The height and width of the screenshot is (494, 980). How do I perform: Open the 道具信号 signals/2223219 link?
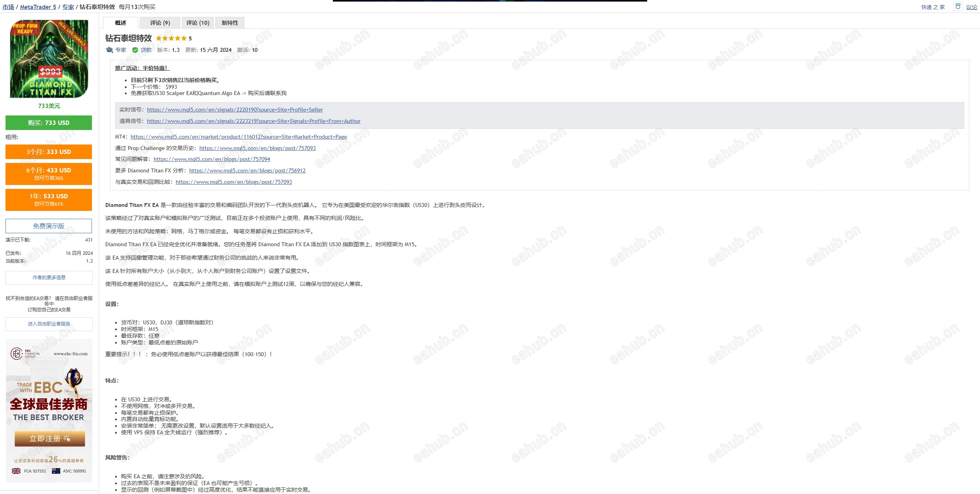[253, 121]
